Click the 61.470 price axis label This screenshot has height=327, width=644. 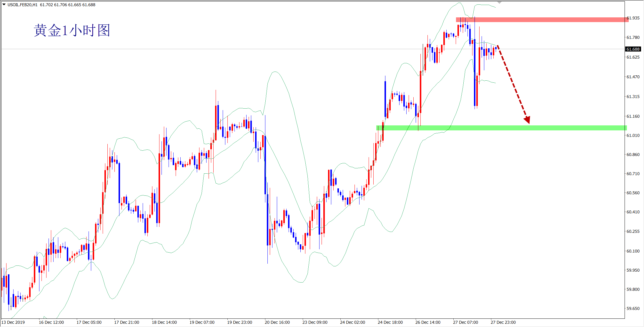[x=633, y=77]
